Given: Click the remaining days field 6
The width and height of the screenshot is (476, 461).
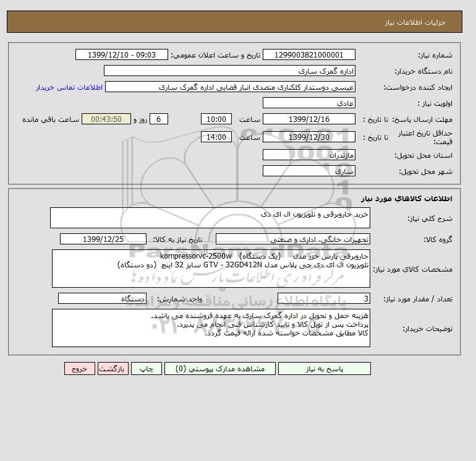Looking at the screenshot, I should coord(158,119).
